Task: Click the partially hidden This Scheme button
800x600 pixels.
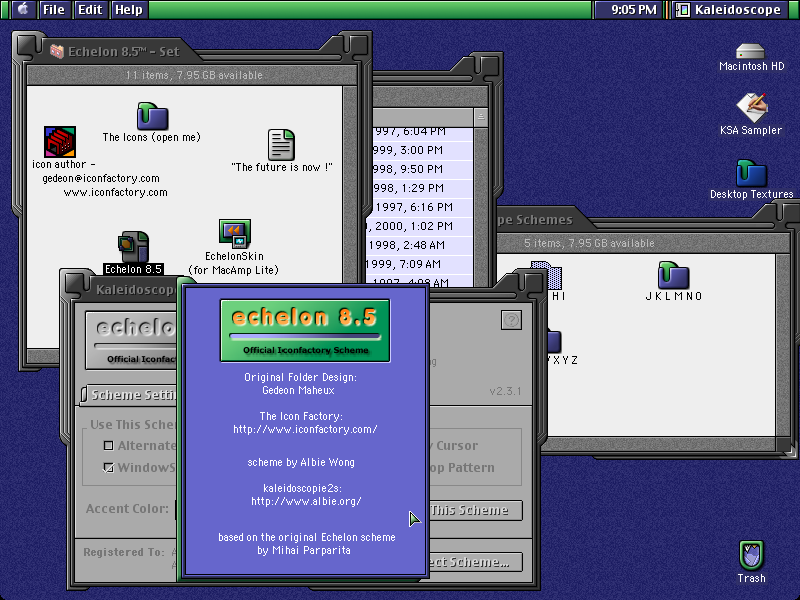Action: coord(476,510)
